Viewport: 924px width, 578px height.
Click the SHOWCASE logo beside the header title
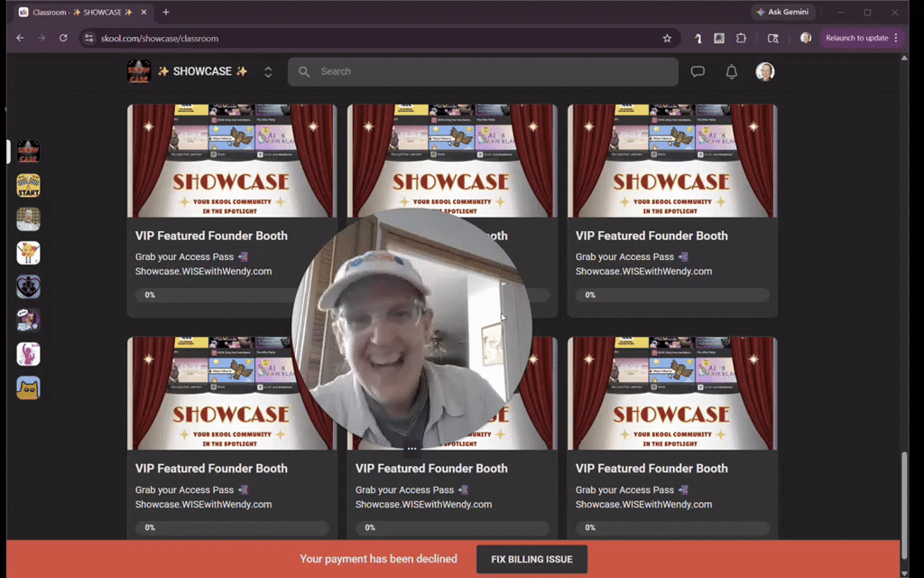(139, 71)
